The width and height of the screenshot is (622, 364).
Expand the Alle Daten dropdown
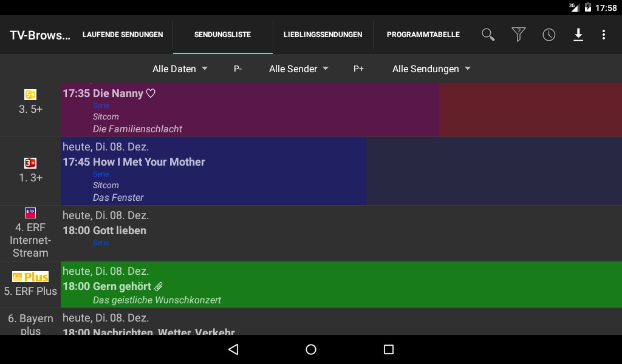click(180, 69)
